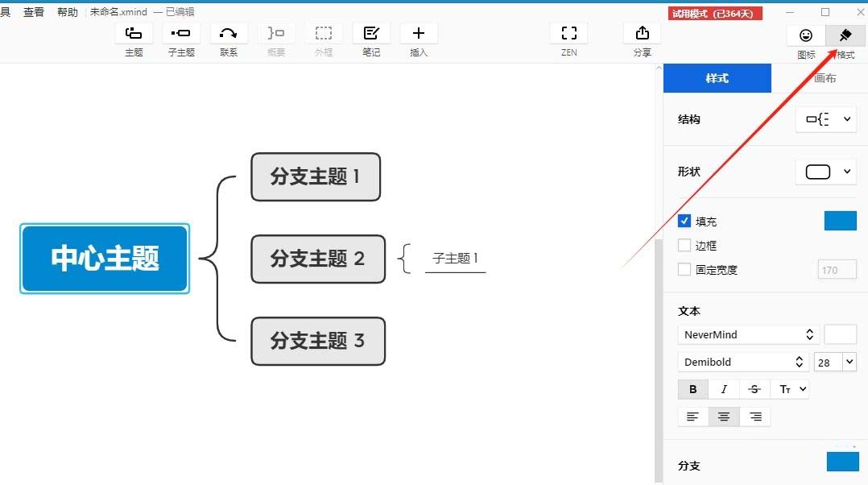Enter ZEN fullscreen mode

(x=569, y=34)
